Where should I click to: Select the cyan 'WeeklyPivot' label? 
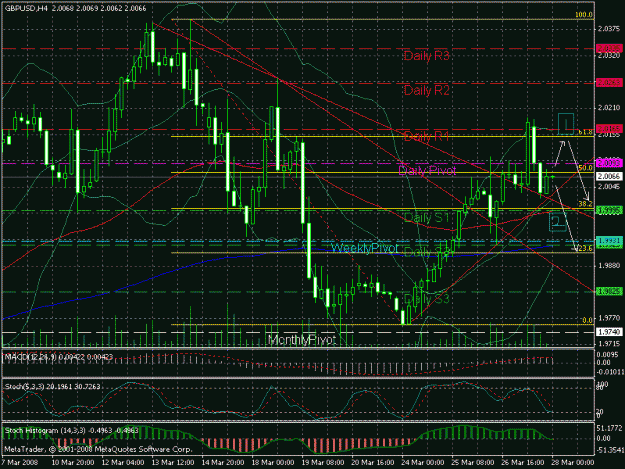[x=365, y=248]
